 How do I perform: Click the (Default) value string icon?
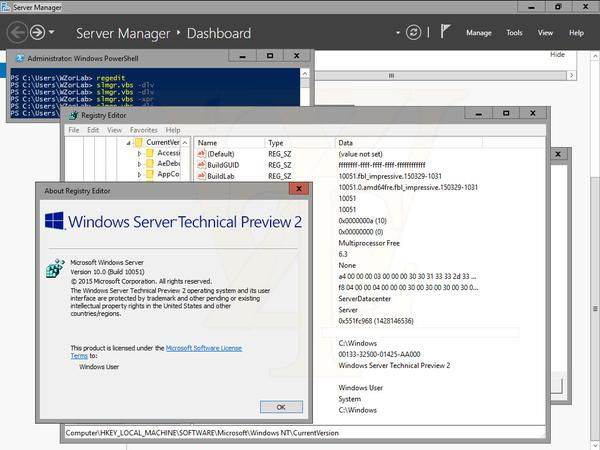[x=202, y=154]
